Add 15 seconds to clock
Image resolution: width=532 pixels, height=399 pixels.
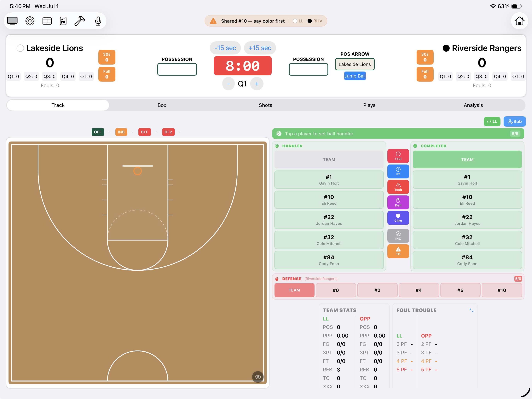260,48
